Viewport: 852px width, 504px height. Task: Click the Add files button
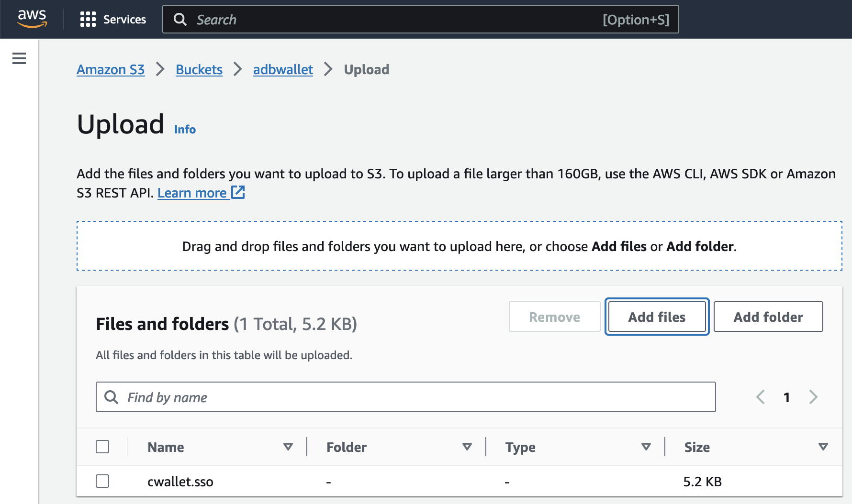point(657,317)
